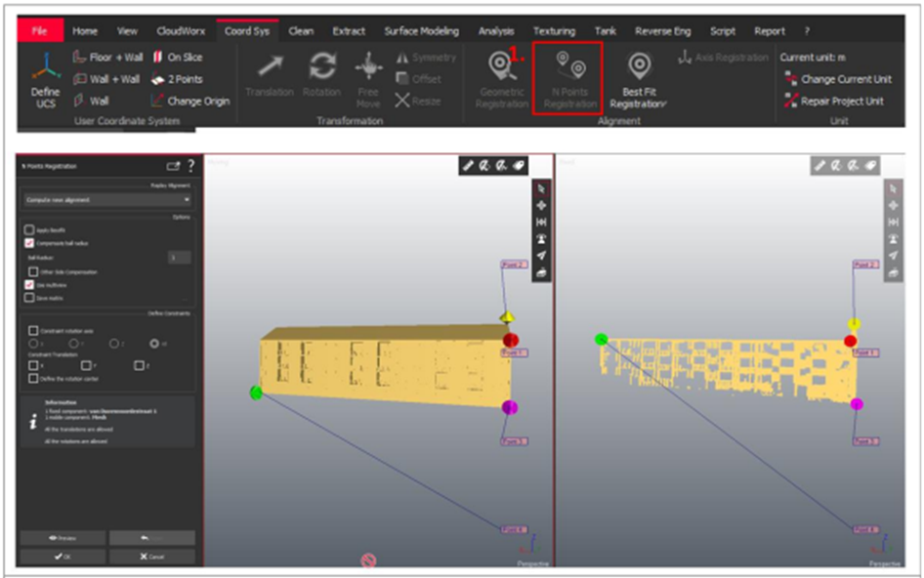Toggle Compensate ball radius checkbox
Viewport: 924px width, 578px height.
(29, 243)
